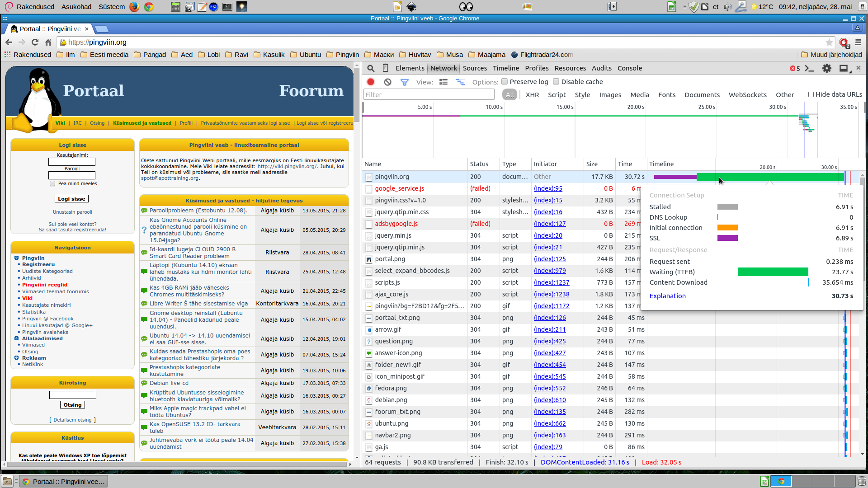Filter requests by Fonts
This screenshot has width=868, height=488.
667,95
